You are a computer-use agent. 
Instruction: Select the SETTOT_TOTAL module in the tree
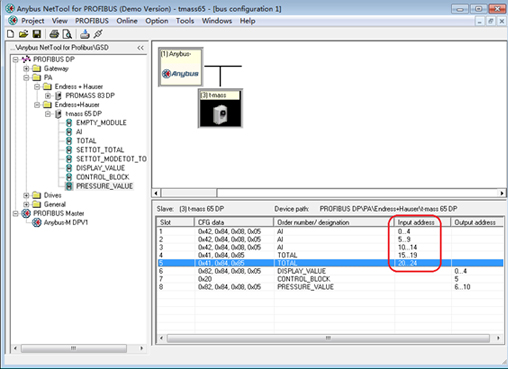coord(100,150)
